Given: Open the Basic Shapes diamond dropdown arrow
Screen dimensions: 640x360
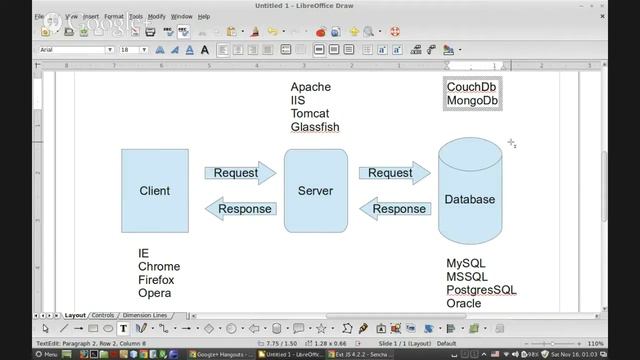Looking at the screenshot, I should click(x=220, y=329).
